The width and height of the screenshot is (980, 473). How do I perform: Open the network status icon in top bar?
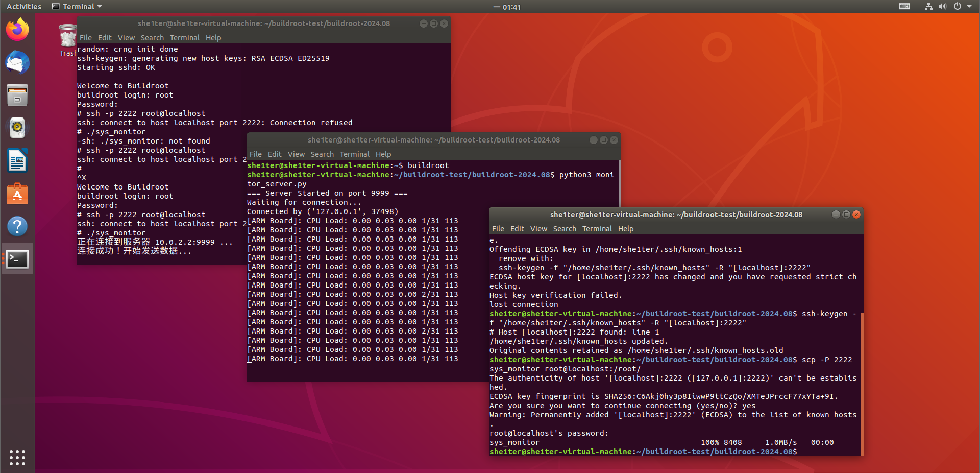tap(928, 7)
